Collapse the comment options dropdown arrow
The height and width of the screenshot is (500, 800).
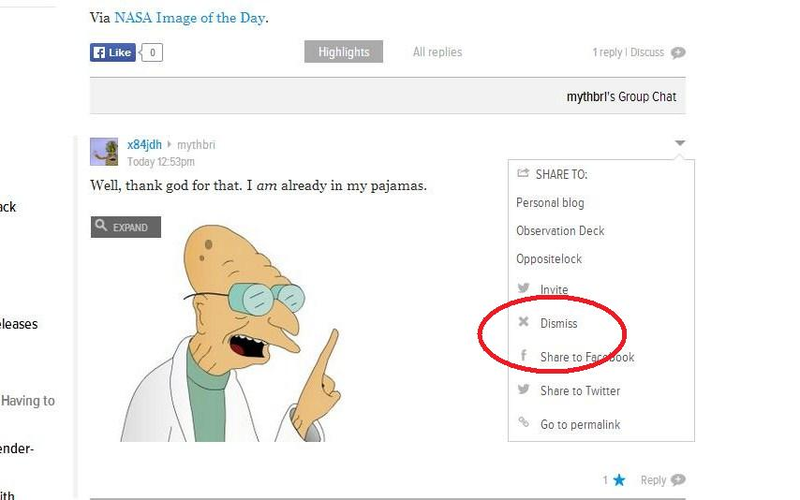coord(680,143)
